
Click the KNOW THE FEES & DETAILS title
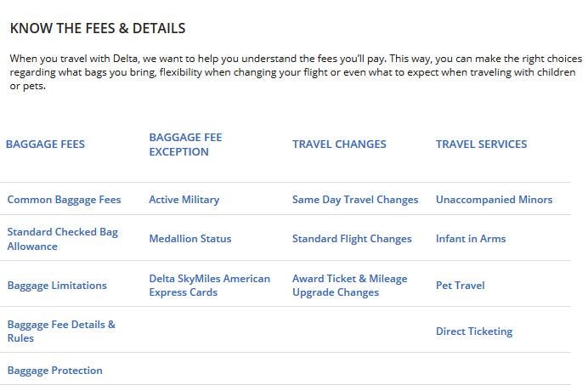98,28
